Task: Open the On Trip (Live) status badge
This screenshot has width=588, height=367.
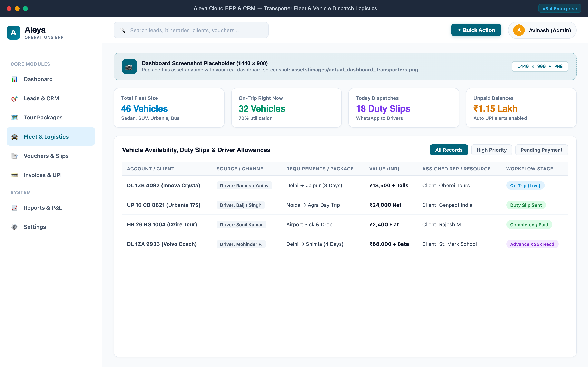Action: click(525, 186)
